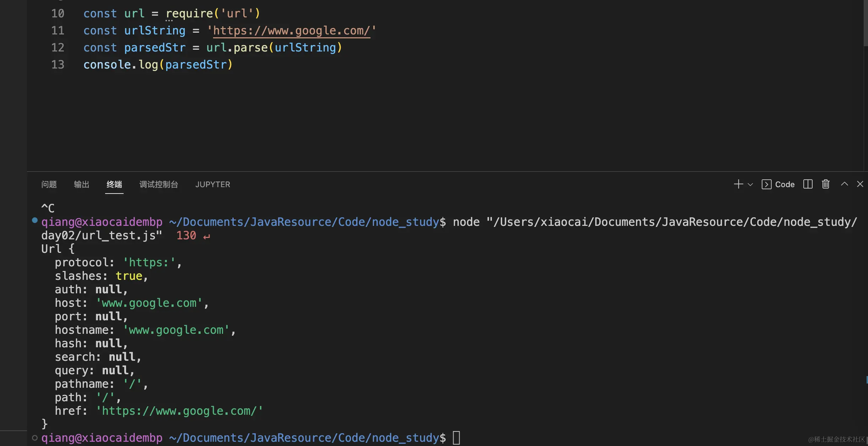Click the blue command decoration dot

coord(35,220)
